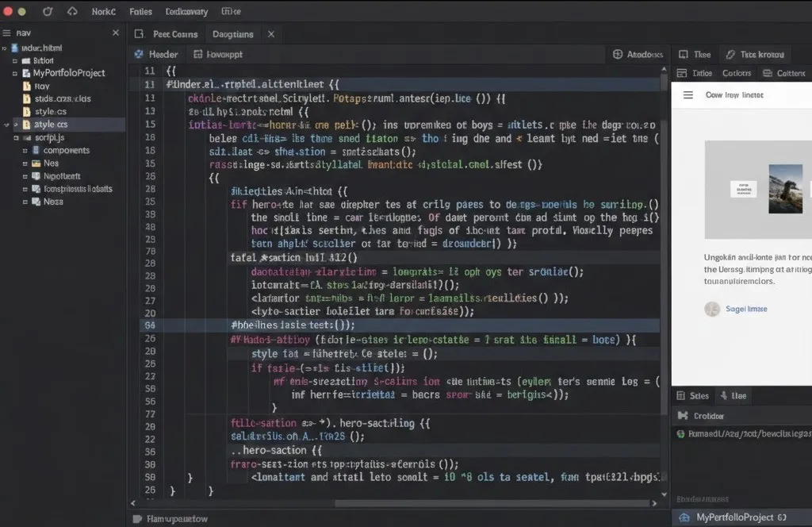Click the photo thumbnail in the preview pane
Screen dimensions: 812x527
(x=786, y=188)
